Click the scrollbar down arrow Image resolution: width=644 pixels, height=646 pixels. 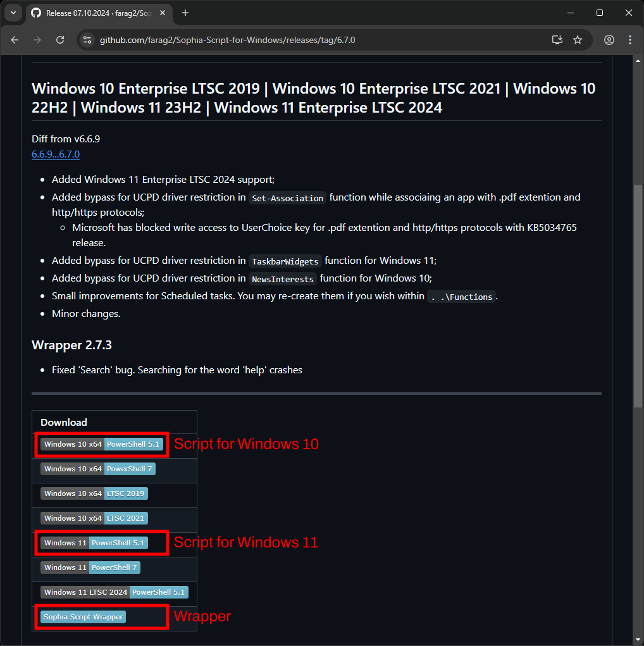(x=638, y=640)
